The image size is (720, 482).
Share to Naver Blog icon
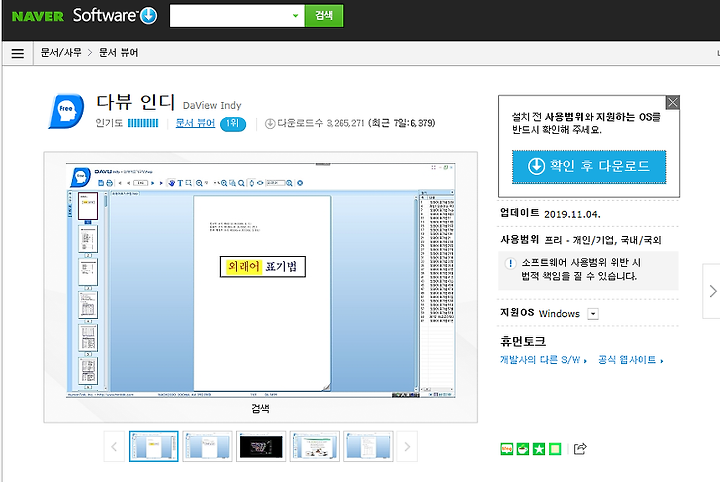pyautogui.click(x=506, y=448)
